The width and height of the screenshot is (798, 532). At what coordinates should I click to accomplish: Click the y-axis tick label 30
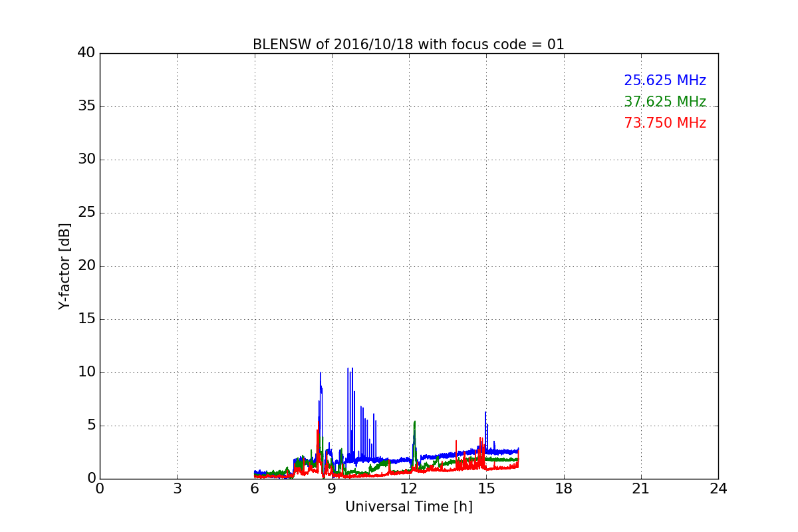tap(86, 160)
